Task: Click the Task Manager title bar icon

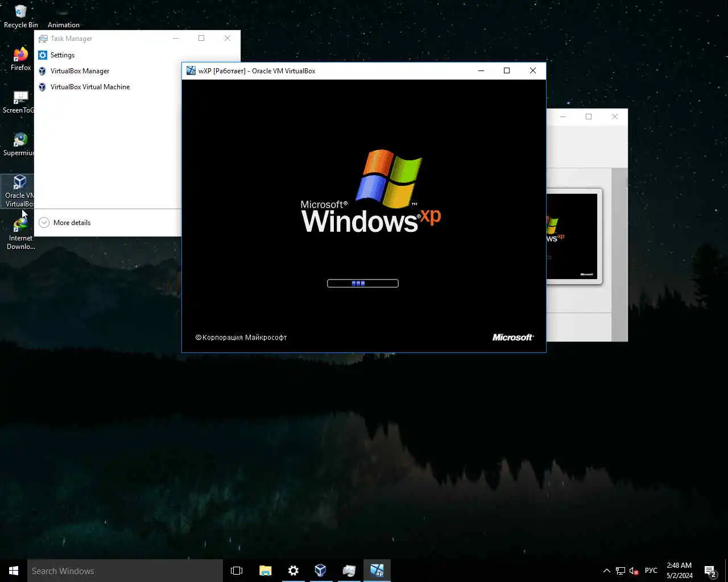Action: (43, 39)
